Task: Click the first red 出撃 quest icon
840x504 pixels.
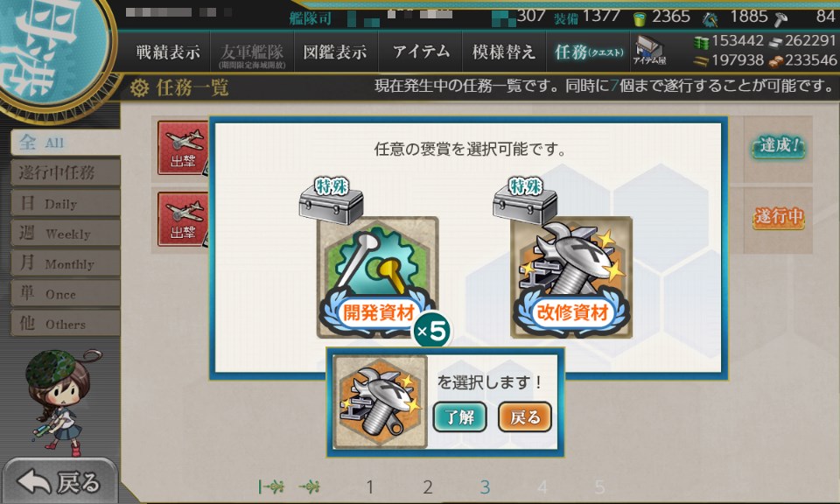Action: [x=183, y=147]
